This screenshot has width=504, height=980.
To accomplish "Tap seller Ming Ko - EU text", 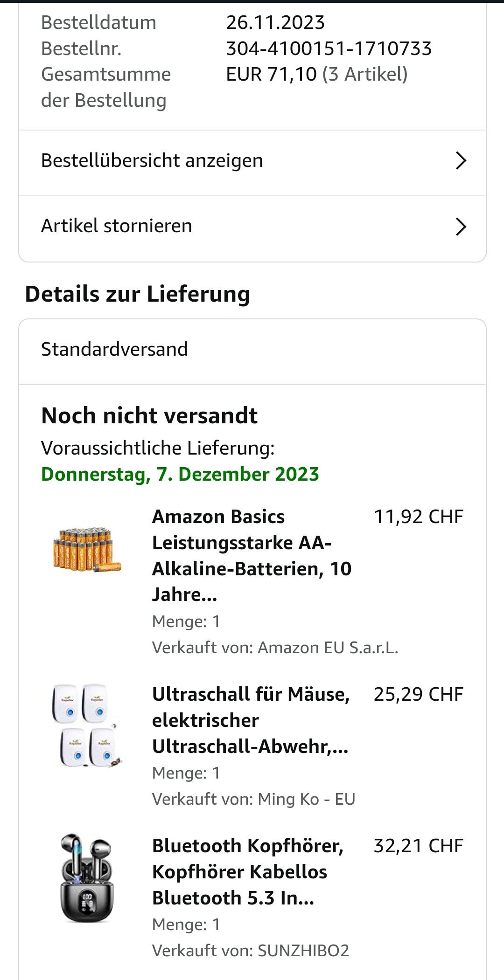I will pos(307,799).
